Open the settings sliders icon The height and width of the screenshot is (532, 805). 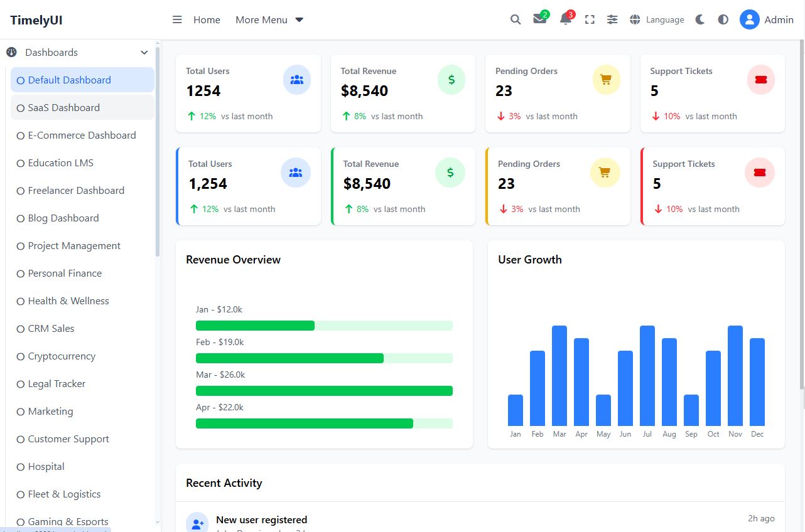tap(612, 20)
